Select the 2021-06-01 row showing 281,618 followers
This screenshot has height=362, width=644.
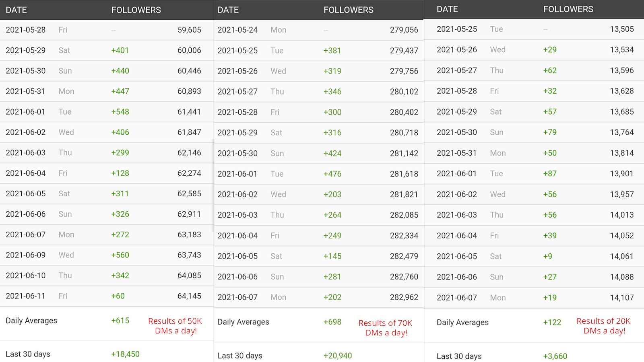(x=318, y=174)
